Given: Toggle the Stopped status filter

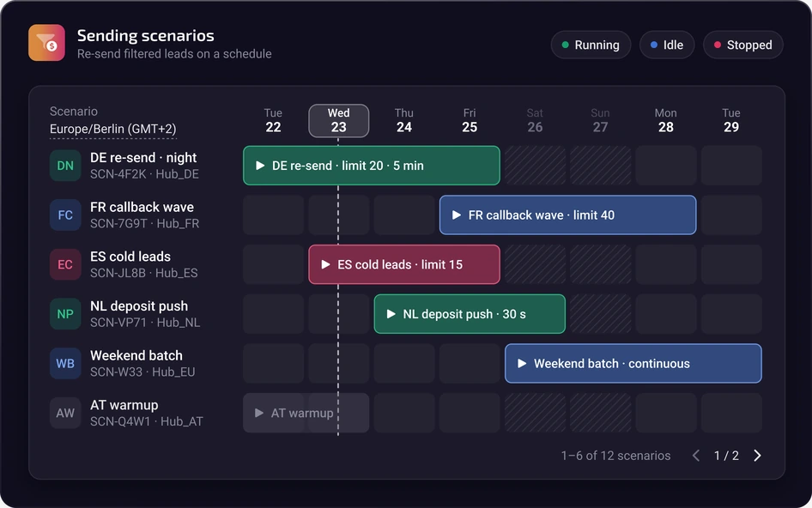Looking at the screenshot, I should pyautogui.click(x=743, y=45).
